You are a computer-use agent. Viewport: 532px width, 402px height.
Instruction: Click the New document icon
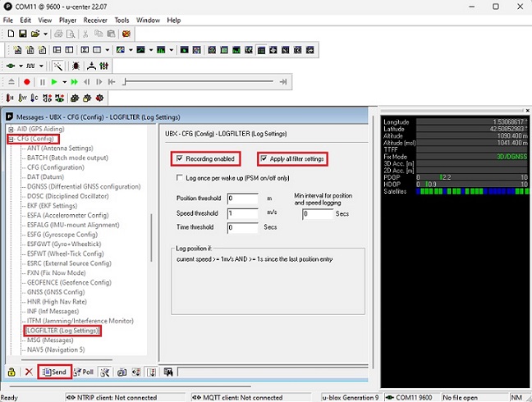[10, 34]
